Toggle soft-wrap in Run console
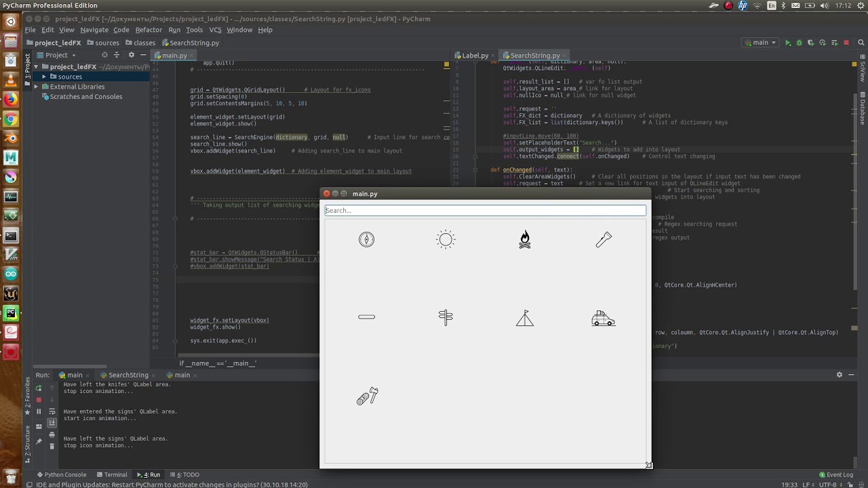Viewport: 868px width, 488px height. point(52,411)
